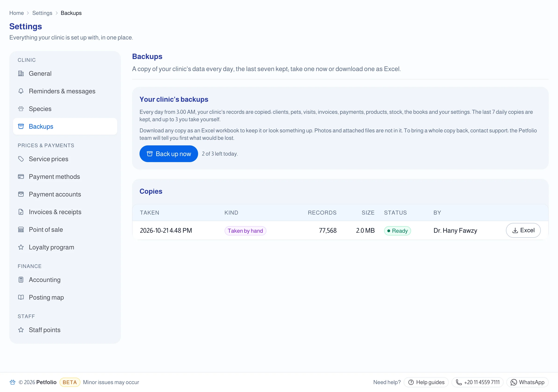Go to Species settings
Image resolution: width=558 pixels, height=392 pixels.
coord(65,109)
